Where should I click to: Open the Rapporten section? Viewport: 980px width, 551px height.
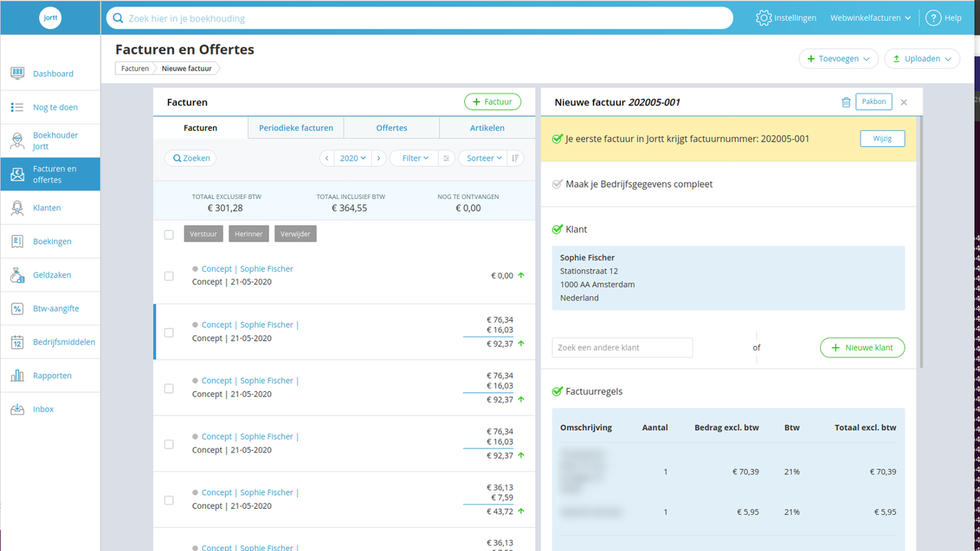click(53, 375)
